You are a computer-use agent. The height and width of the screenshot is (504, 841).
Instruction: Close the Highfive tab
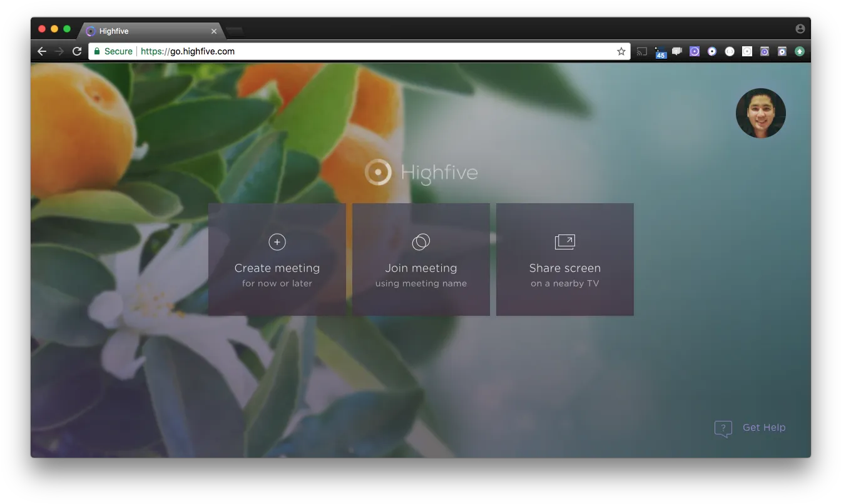(x=214, y=31)
